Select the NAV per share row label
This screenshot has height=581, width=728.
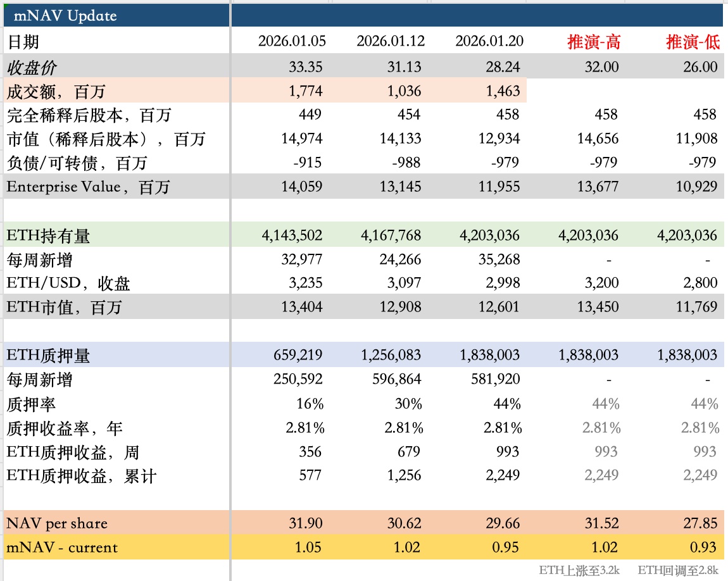(x=57, y=523)
